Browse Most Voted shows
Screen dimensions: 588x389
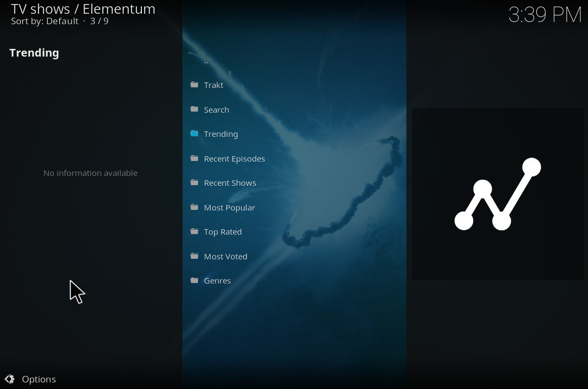click(226, 256)
